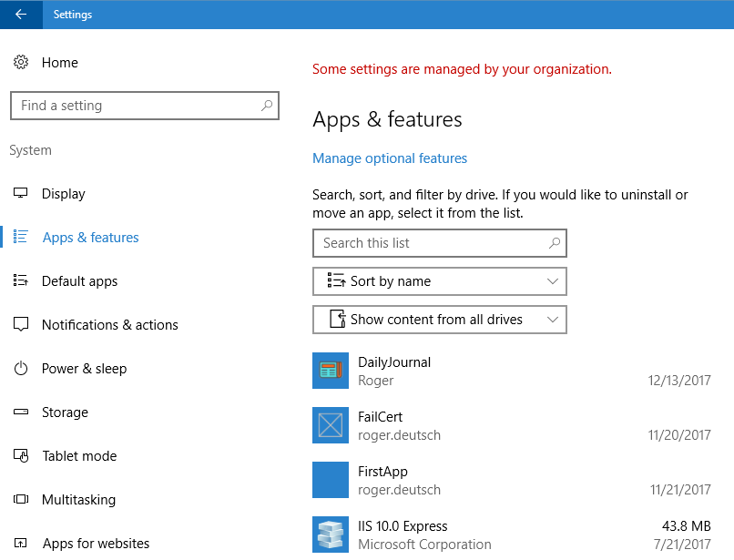Open Apps for websites settings

tap(96, 544)
